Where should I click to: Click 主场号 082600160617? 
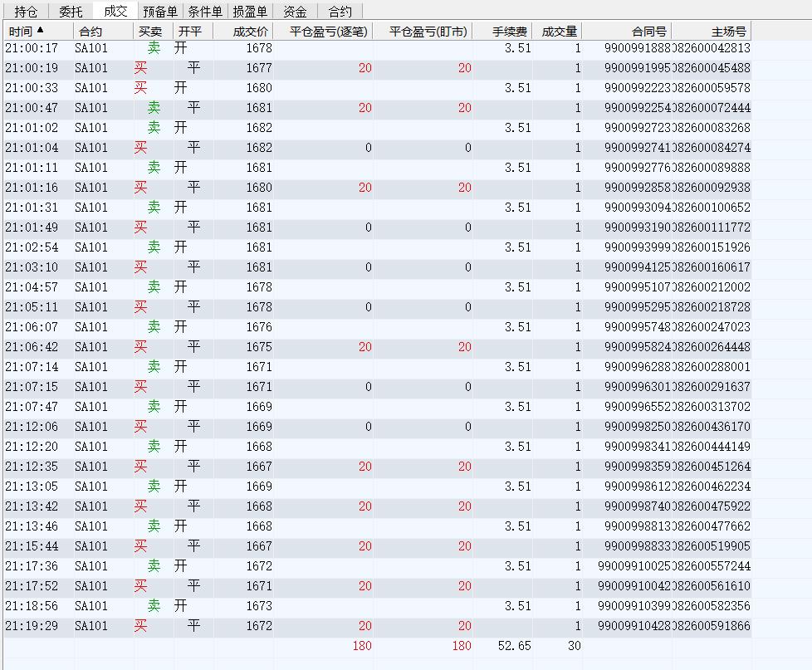pos(712,267)
